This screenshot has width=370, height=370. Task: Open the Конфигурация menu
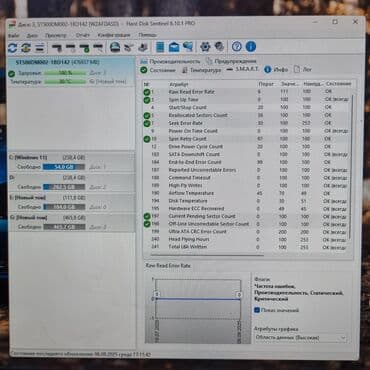(114, 35)
